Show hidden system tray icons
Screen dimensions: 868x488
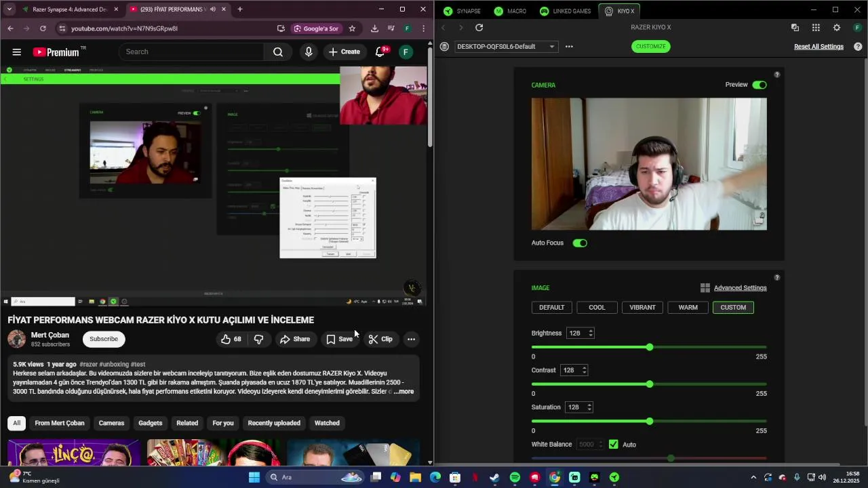tap(753, 478)
